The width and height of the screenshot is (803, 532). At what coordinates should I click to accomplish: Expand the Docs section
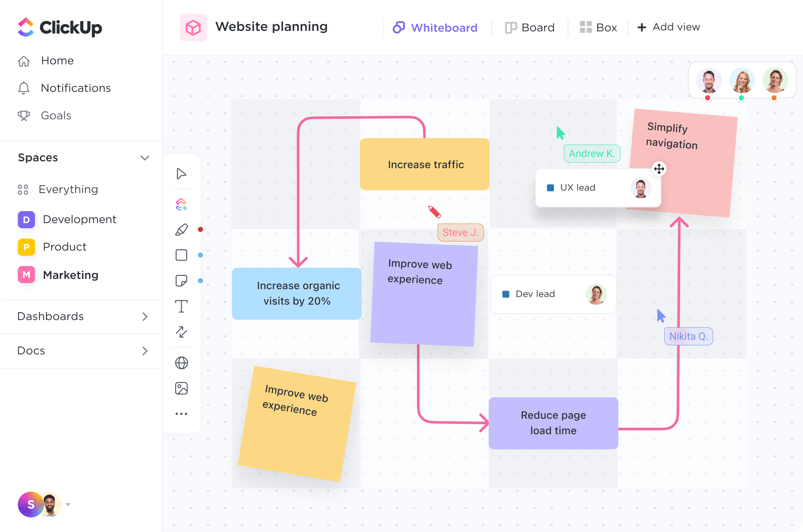pos(145,351)
